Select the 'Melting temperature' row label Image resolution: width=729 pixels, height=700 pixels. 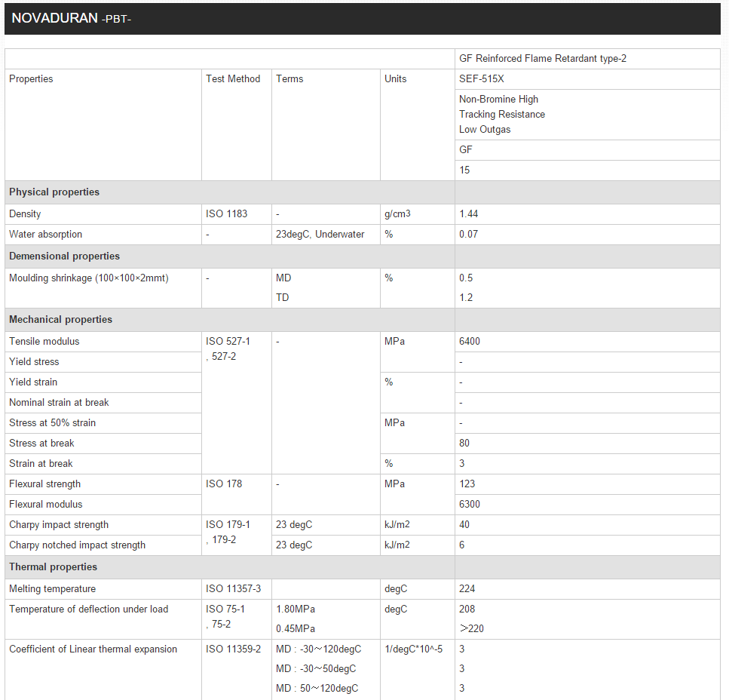52,589
